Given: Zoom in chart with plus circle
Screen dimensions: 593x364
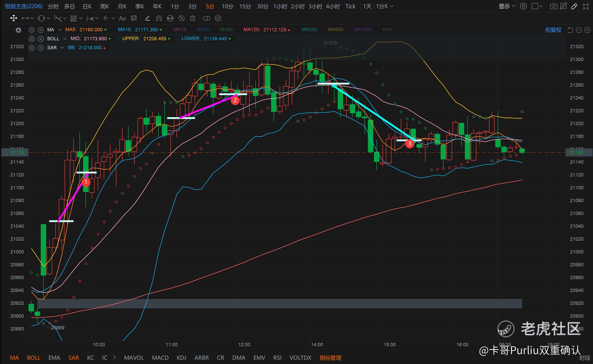Looking at the screenshot, I should coord(587,30).
